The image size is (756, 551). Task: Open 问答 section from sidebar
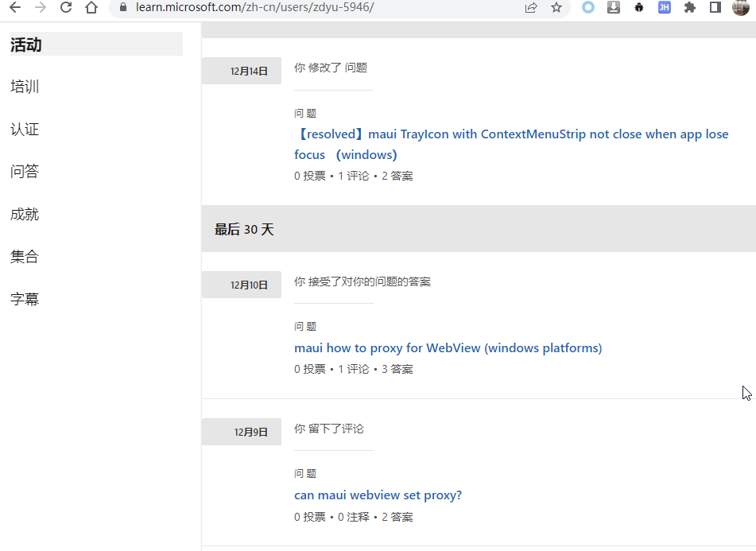25,172
